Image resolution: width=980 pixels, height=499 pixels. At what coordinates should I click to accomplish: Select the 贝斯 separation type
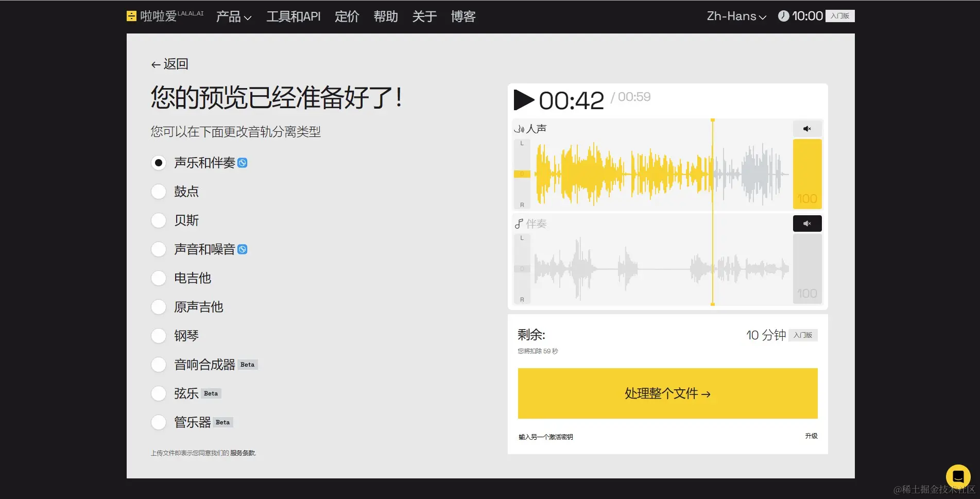click(x=159, y=220)
